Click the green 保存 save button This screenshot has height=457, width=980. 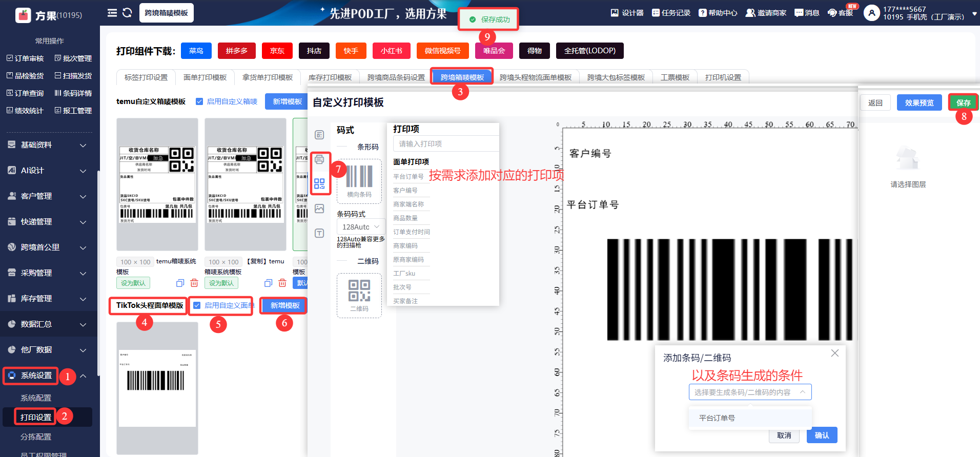(964, 102)
